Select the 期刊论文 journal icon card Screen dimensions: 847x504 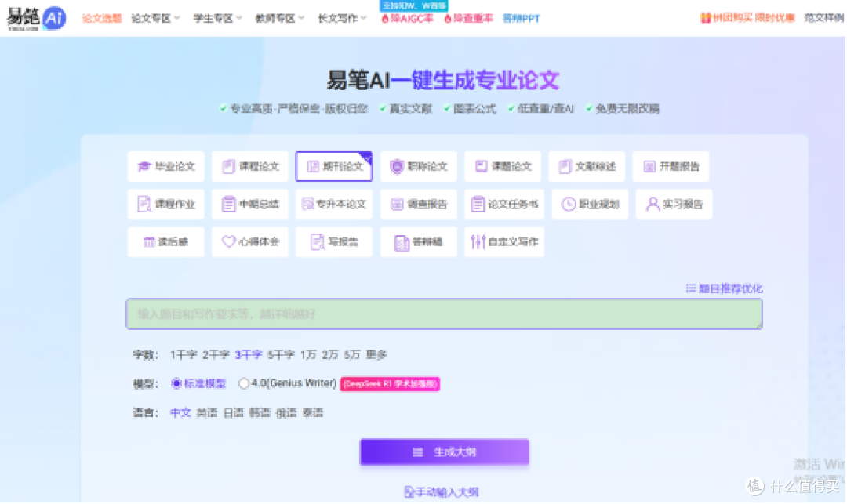point(334,167)
